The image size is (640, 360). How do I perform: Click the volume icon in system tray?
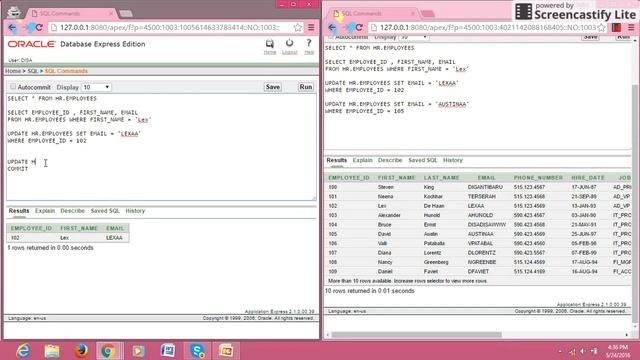coord(583,351)
